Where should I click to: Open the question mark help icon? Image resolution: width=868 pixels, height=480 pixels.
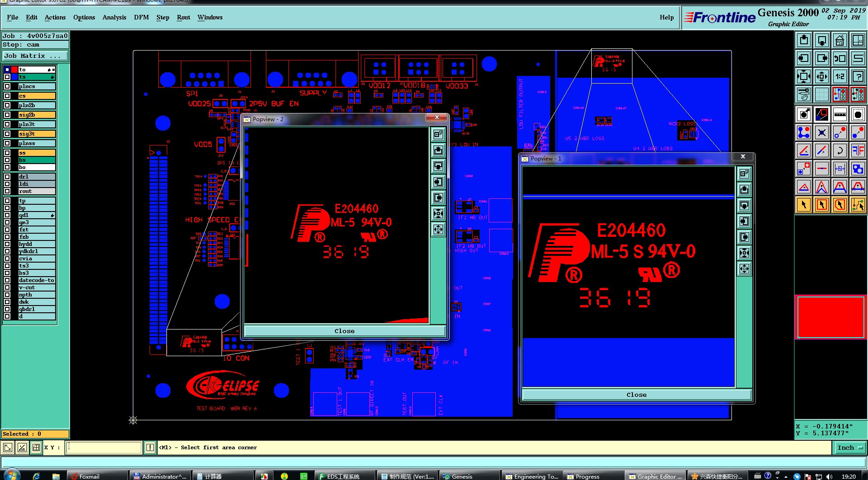pyautogui.click(x=858, y=76)
